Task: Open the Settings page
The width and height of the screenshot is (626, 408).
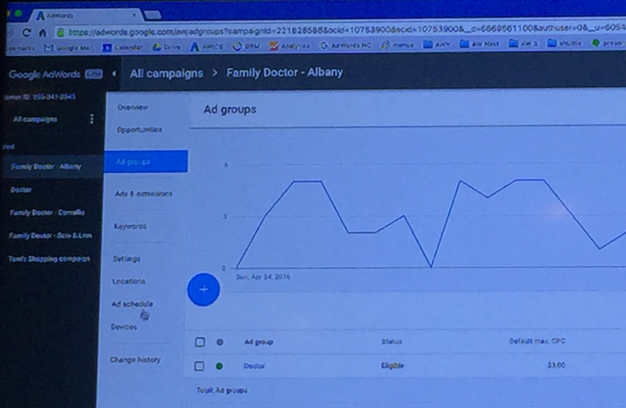Action: [127, 259]
